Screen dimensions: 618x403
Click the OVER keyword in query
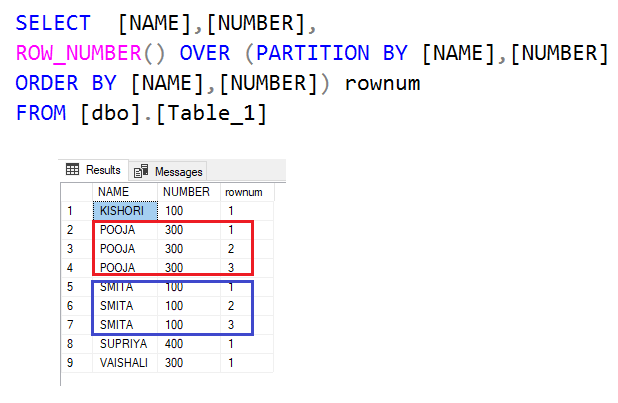coord(205,53)
